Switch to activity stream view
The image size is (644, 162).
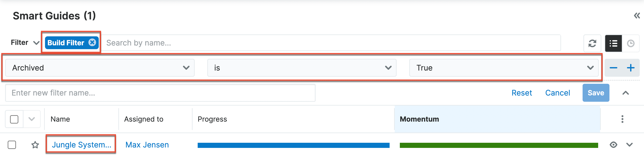pyautogui.click(x=631, y=43)
